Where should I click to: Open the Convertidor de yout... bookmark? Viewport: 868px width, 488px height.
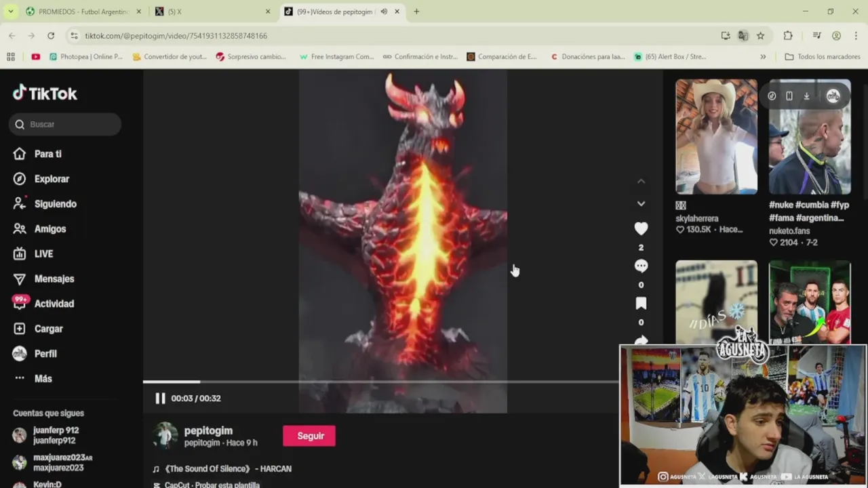tap(170, 57)
